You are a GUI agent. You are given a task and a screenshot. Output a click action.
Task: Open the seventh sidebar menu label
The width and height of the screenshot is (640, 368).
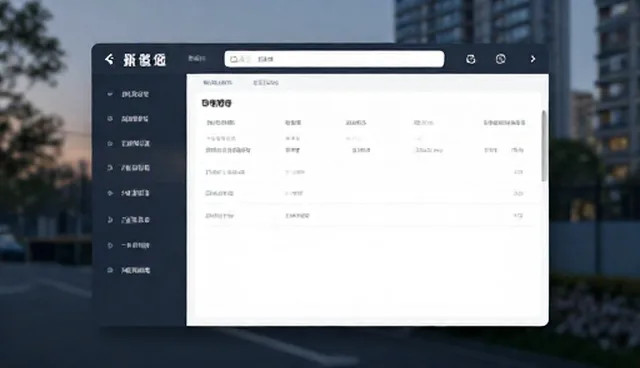pyautogui.click(x=135, y=246)
